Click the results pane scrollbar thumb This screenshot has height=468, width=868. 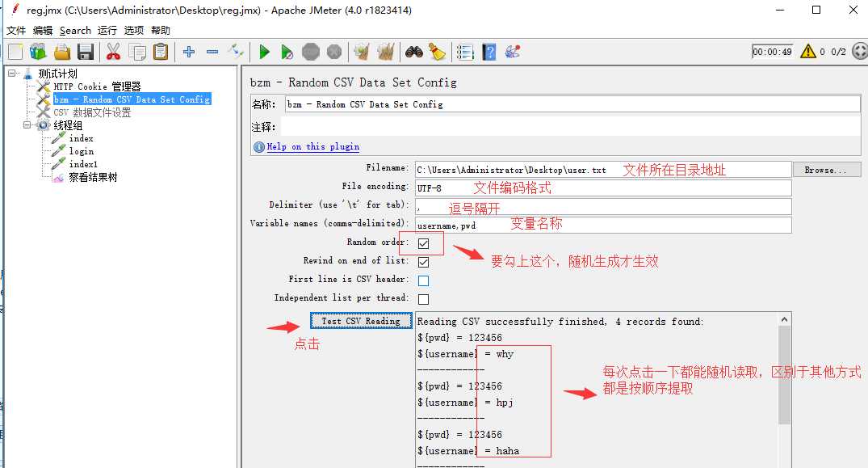pos(784,374)
